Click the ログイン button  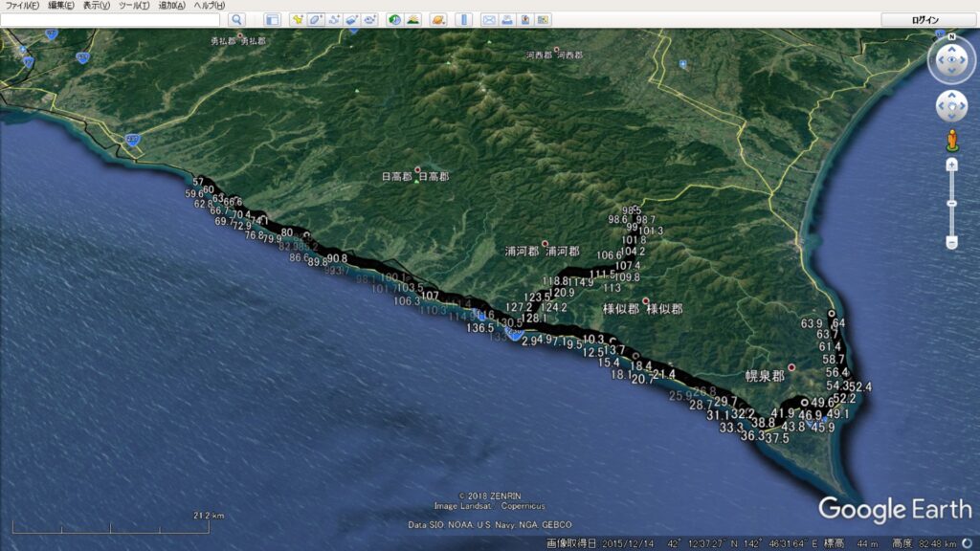pyautogui.click(x=926, y=19)
